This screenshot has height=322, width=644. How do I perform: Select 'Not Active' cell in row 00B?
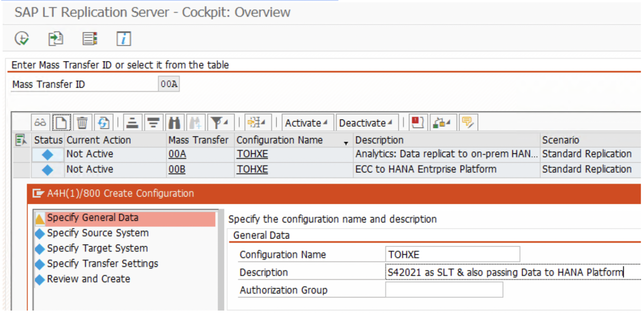pyautogui.click(x=115, y=169)
